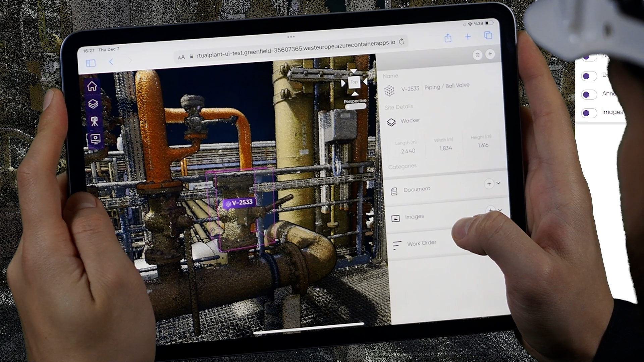
Task: Open the monitor display icon in the sidebar
Action: click(x=96, y=139)
